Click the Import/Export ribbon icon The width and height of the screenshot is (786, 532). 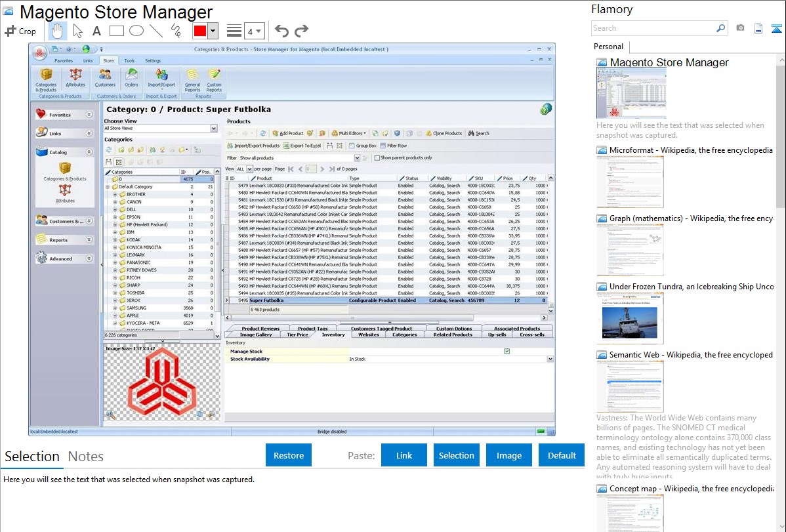point(161,79)
